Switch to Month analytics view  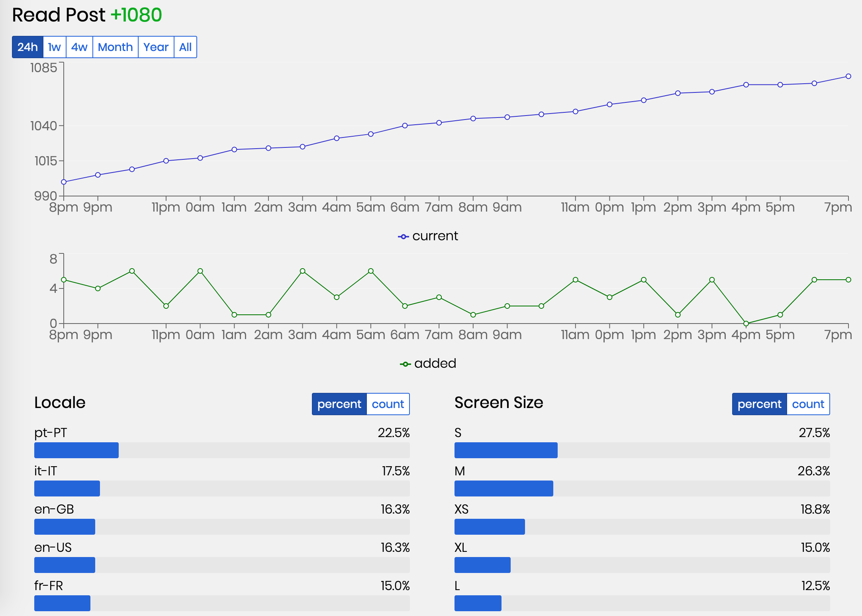point(116,47)
